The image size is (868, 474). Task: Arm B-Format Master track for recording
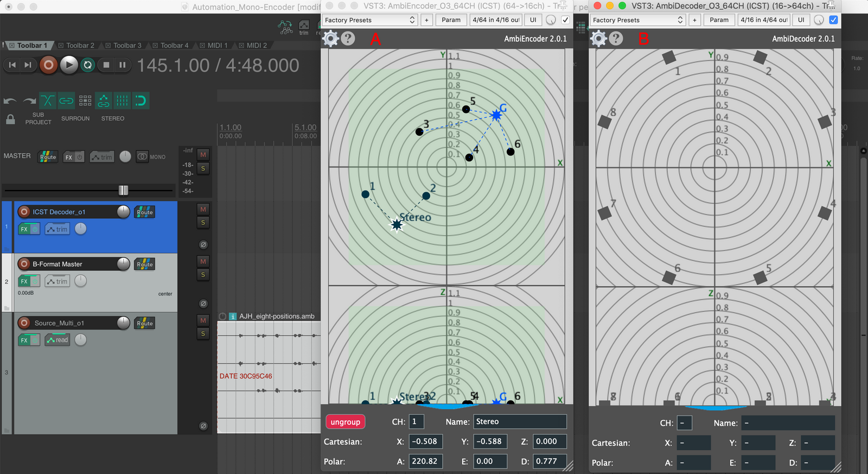coord(24,264)
